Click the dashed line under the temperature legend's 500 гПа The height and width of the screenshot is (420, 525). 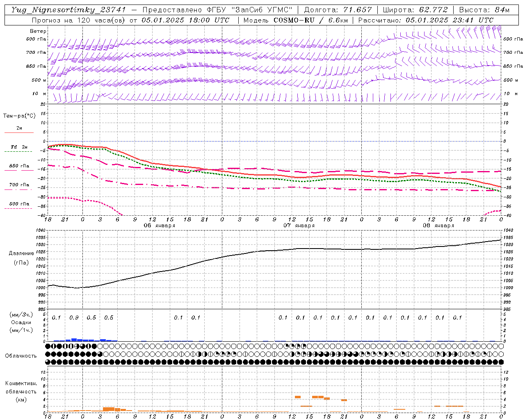18,209
